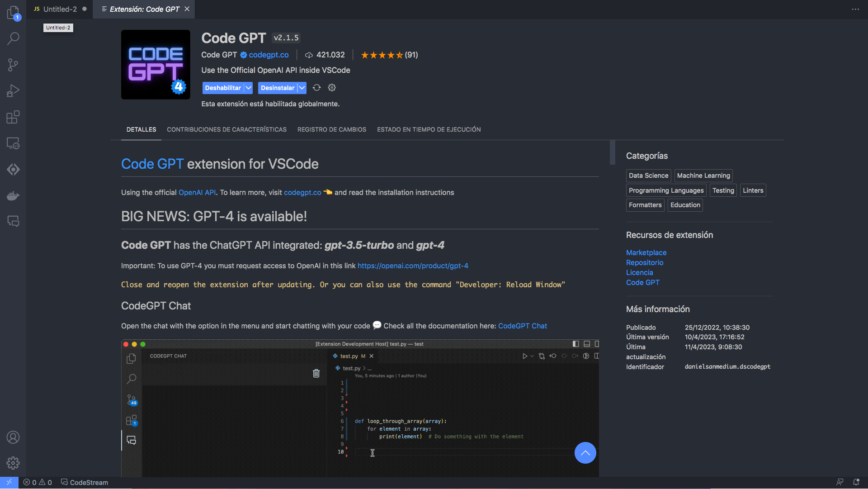Open the Accounts icon
The width and height of the screenshot is (868, 489).
pyautogui.click(x=13, y=437)
